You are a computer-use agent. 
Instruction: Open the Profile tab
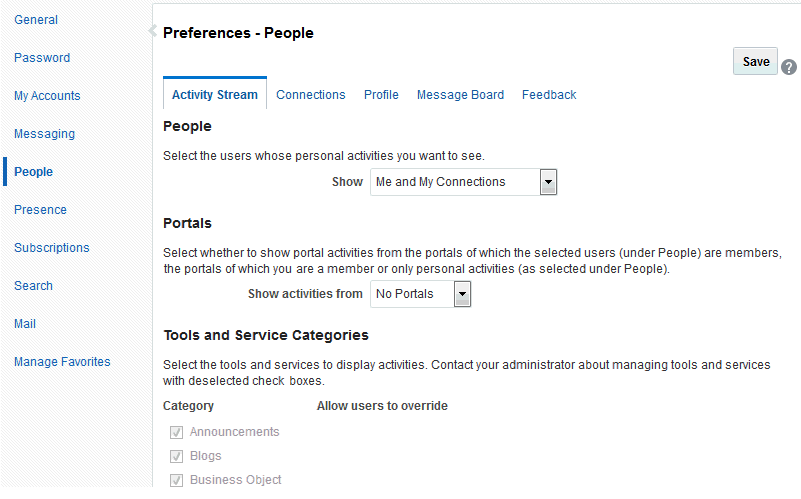point(381,95)
